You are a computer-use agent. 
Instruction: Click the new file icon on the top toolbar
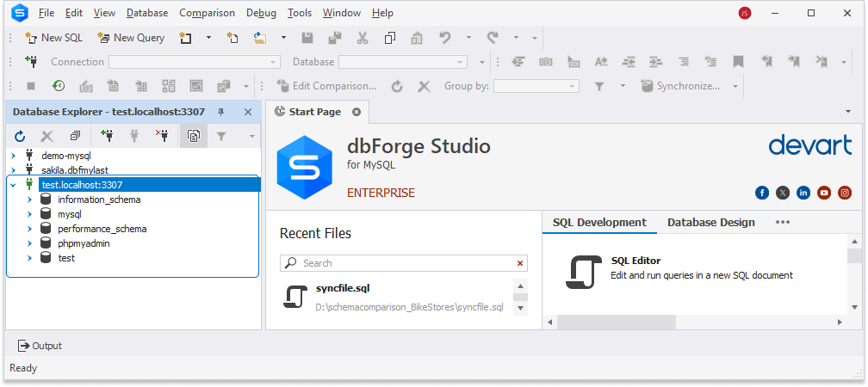[232, 38]
